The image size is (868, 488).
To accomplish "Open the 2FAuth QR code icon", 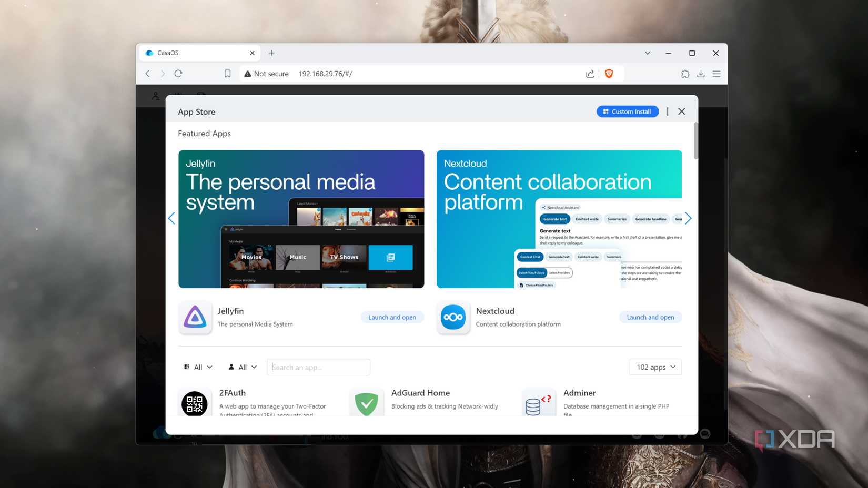I will pos(195,403).
